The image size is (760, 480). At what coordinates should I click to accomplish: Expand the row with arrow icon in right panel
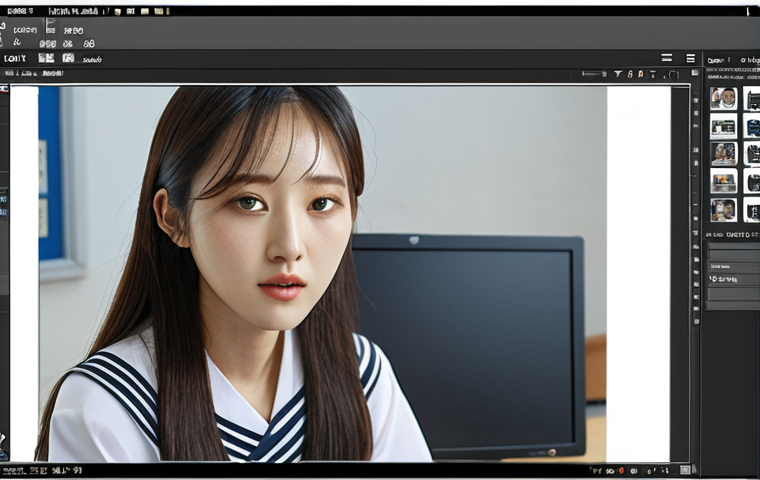(x=734, y=279)
